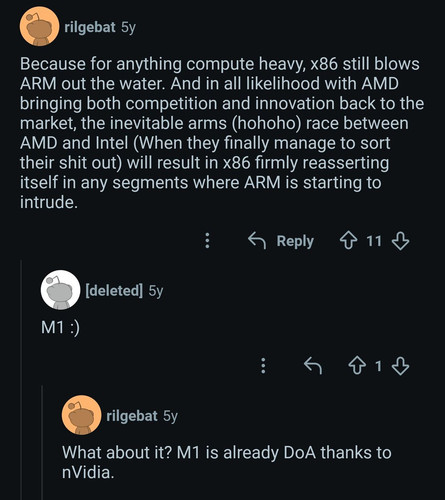
Task: Open more options on the M1 comment
Action: [263, 366]
